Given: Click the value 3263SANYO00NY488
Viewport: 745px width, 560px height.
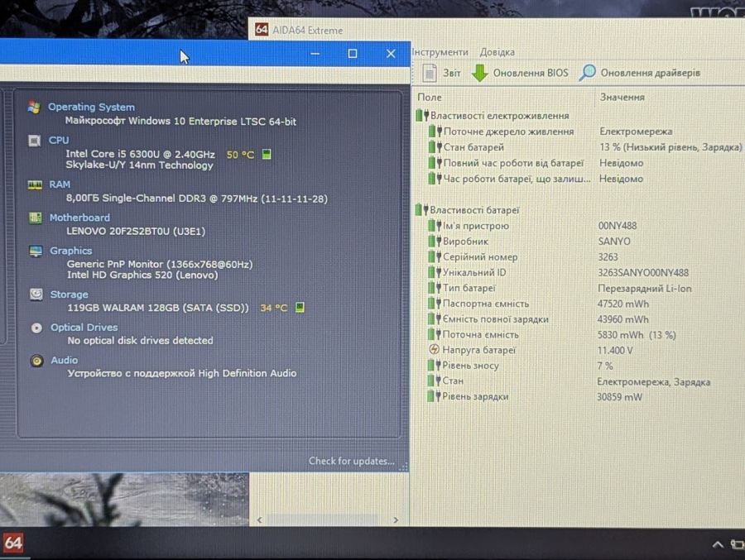Looking at the screenshot, I should [643, 273].
